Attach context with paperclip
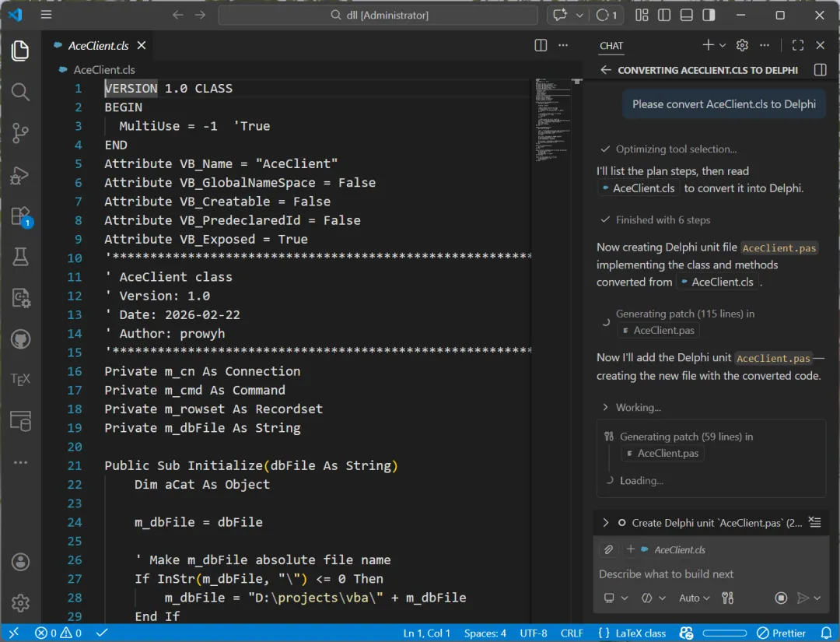This screenshot has width=840, height=642. click(608, 549)
